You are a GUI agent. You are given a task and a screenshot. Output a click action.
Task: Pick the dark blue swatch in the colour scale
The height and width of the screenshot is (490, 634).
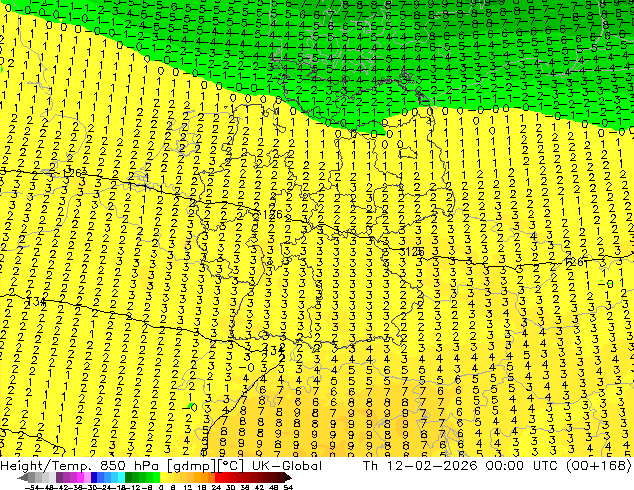(94, 477)
